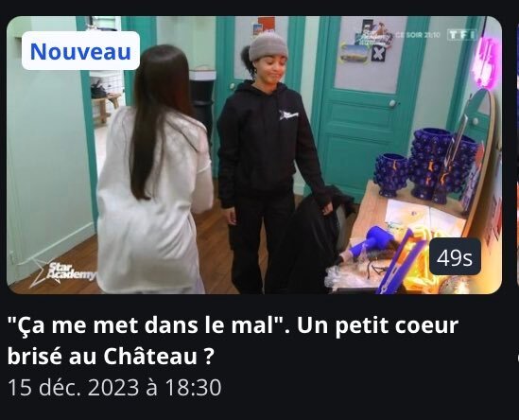
Task: Click the blue bubble vases on the table
Action: click(x=426, y=166)
